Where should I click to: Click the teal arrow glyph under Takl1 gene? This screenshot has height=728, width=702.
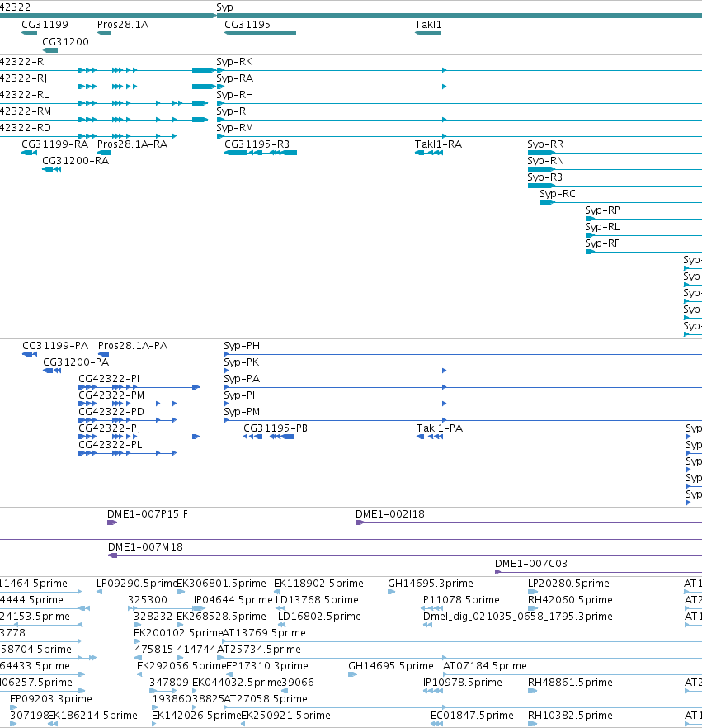(428, 33)
